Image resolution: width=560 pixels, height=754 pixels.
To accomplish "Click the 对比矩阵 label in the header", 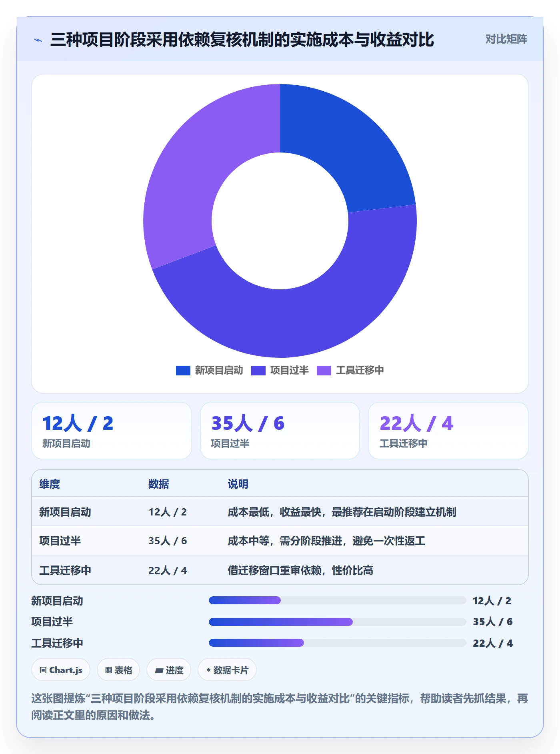I will click(x=506, y=39).
